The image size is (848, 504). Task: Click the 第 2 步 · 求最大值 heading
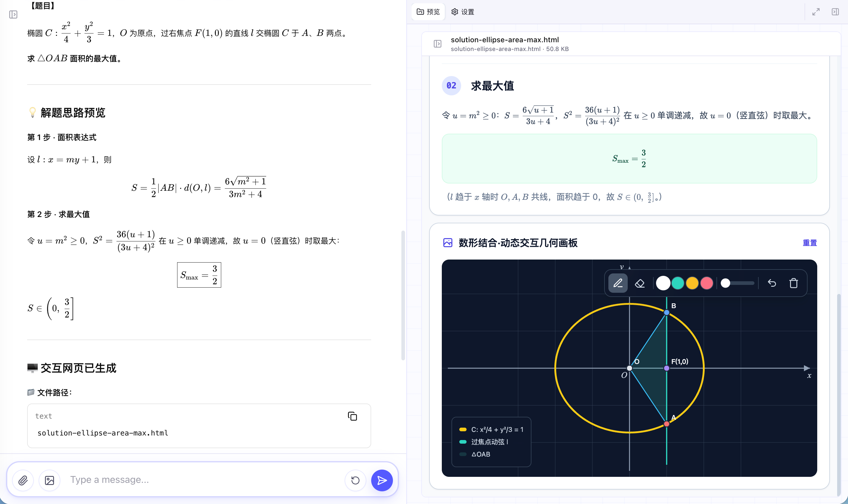(x=59, y=214)
